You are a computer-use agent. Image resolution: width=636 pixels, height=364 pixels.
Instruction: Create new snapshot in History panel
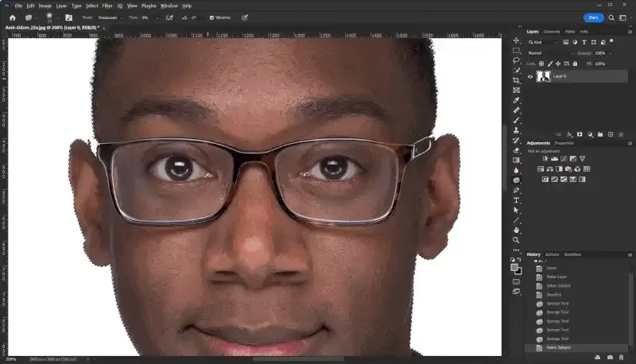[x=610, y=358]
